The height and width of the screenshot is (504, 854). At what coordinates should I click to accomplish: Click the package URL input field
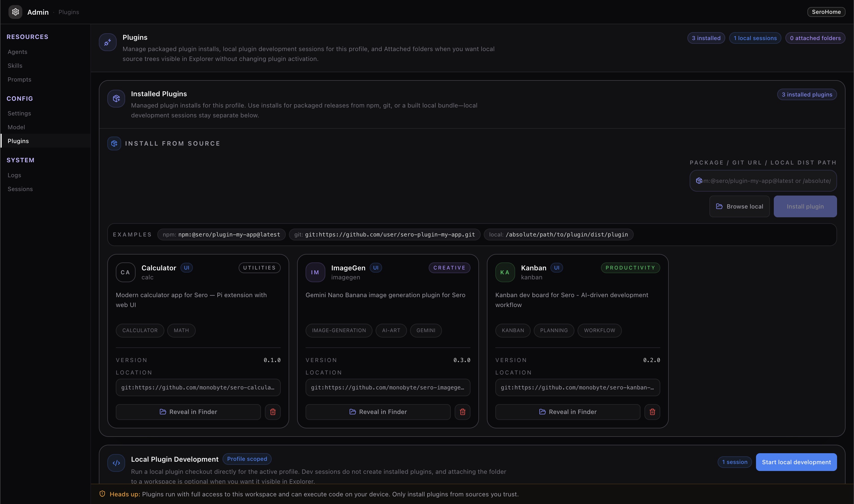click(x=763, y=181)
